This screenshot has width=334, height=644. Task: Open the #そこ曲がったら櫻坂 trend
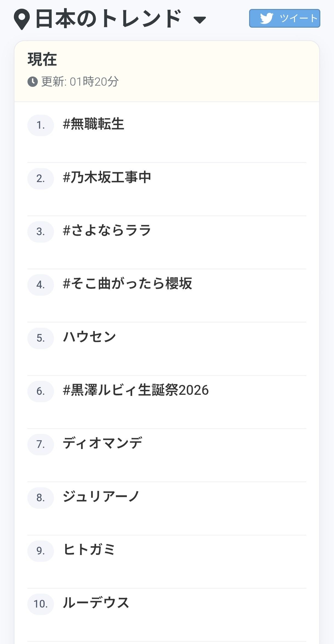click(128, 283)
